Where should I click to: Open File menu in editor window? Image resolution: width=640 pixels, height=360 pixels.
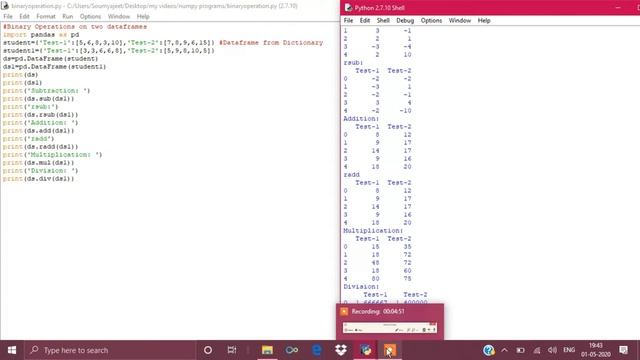click(8, 16)
